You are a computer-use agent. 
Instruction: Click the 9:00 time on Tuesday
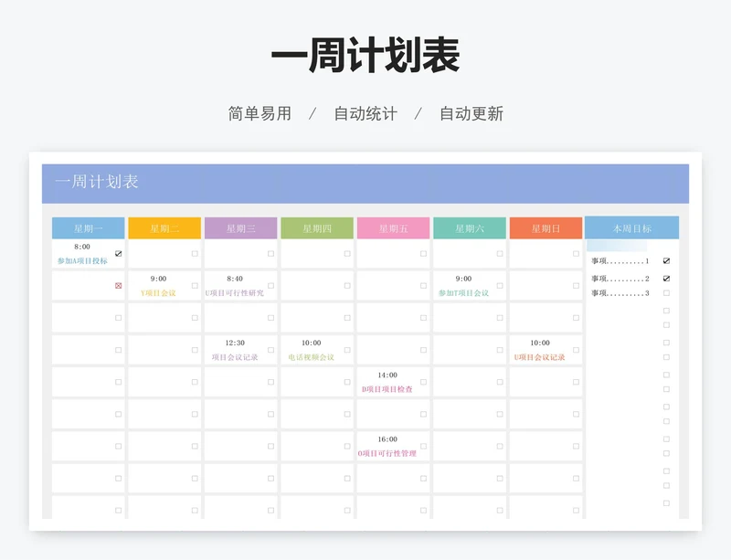point(158,279)
